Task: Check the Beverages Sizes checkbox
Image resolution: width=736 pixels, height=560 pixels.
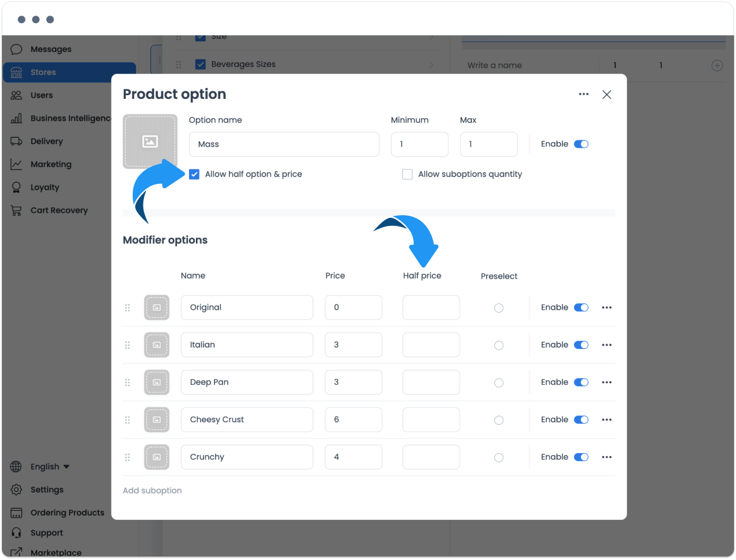Action: [200, 64]
